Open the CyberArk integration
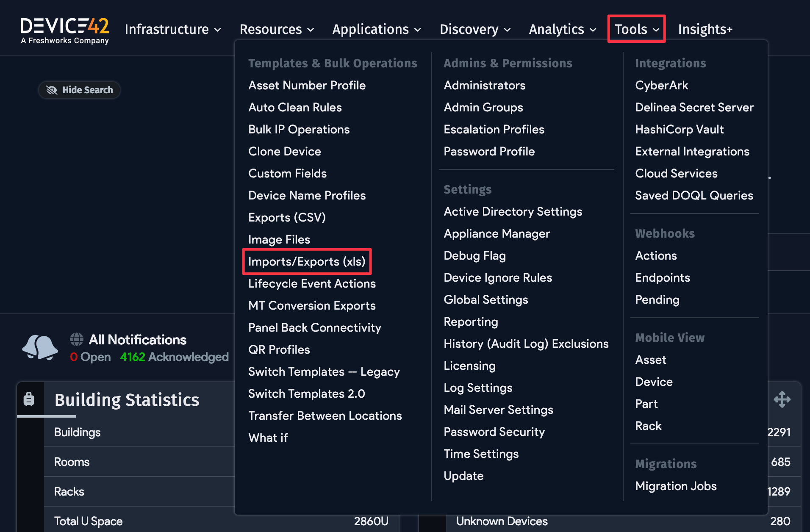 [661, 85]
